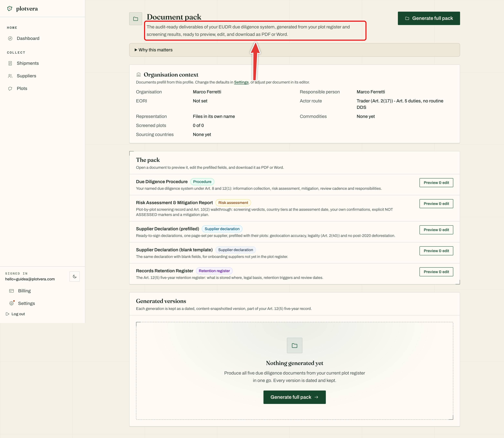Image resolution: width=504 pixels, height=438 pixels.
Task: Expand the Why this matters section
Action: coord(294,50)
